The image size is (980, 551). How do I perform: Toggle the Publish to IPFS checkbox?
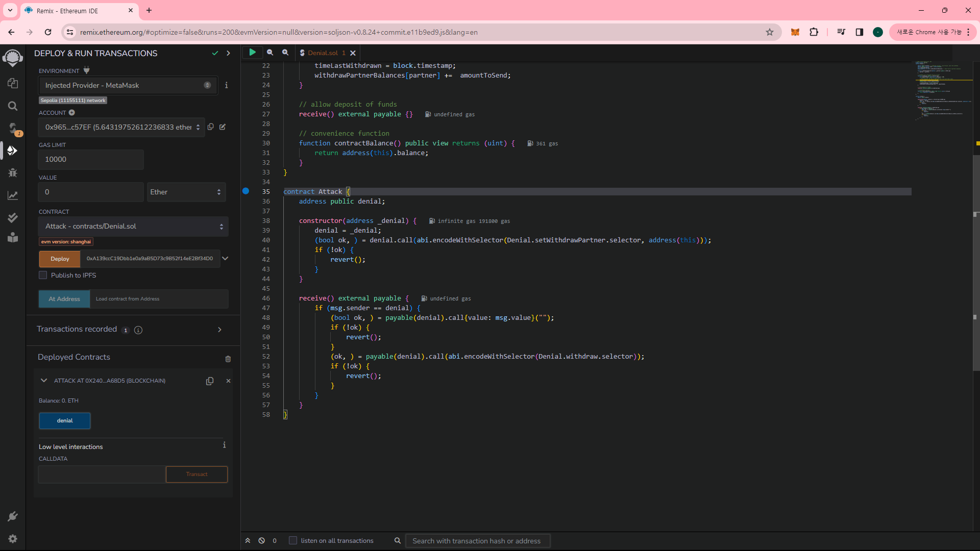[43, 275]
